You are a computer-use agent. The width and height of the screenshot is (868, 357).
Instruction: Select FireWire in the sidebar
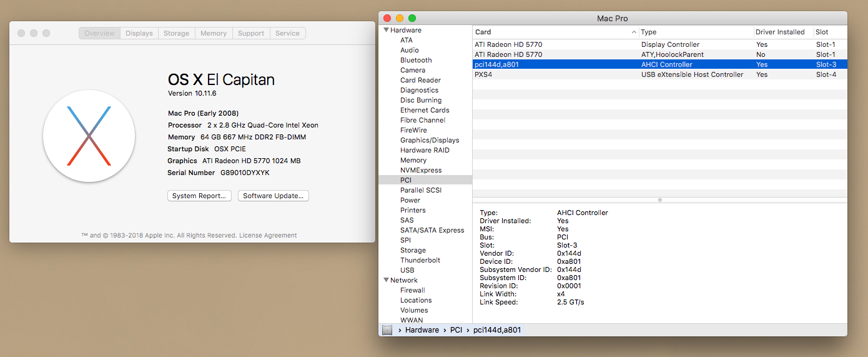[x=413, y=130]
